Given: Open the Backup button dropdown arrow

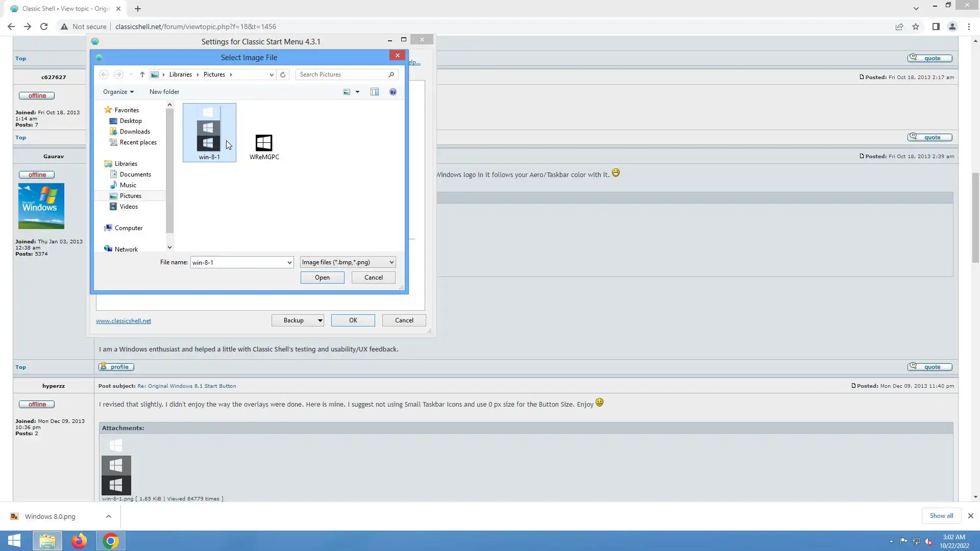Looking at the screenshot, I should 320,320.
